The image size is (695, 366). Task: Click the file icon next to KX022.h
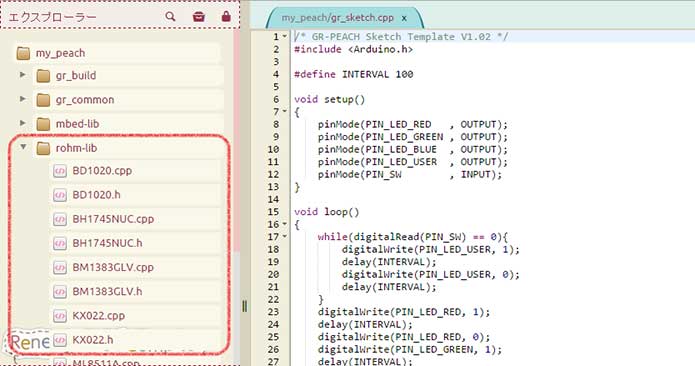tap(60, 340)
